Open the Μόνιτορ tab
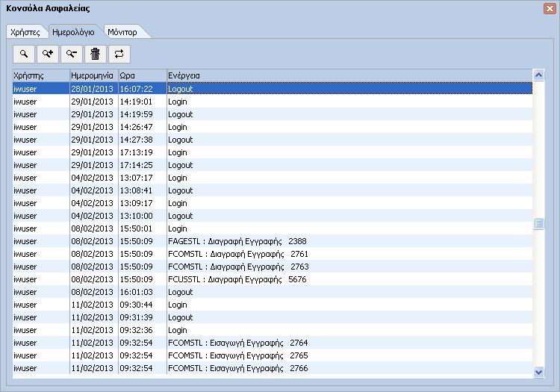 click(122, 32)
